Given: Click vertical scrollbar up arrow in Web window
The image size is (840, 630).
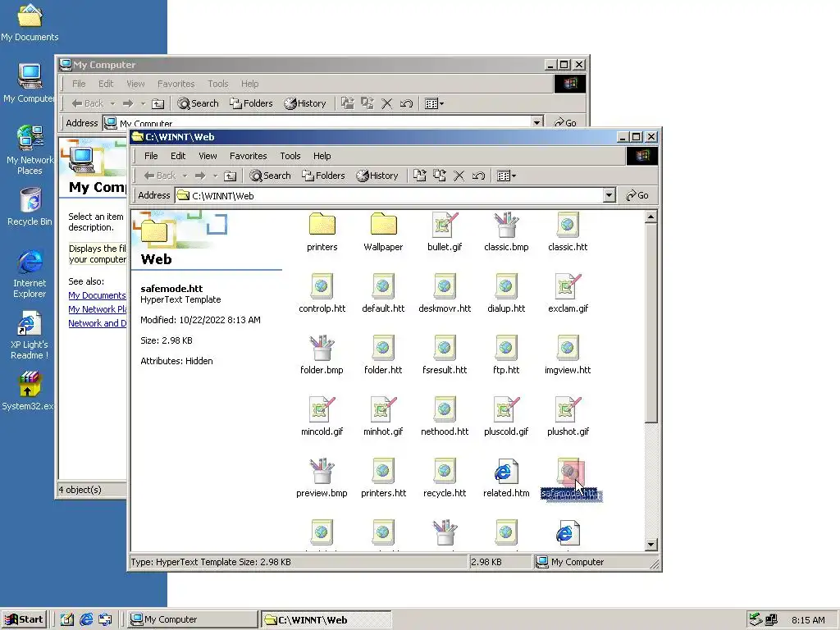Looking at the screenshot, I should pyautogui.click(x=651, y=217).
